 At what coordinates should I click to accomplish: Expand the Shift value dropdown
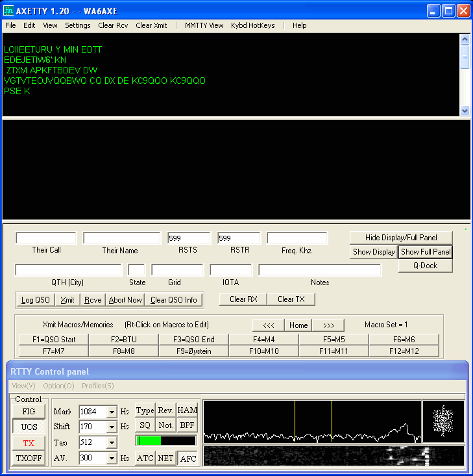pyautogui.click(x=112, y=427)
